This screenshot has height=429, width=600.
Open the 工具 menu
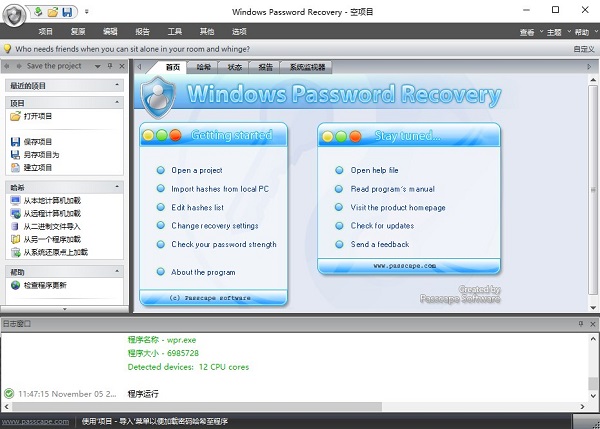tap(174, 31)
